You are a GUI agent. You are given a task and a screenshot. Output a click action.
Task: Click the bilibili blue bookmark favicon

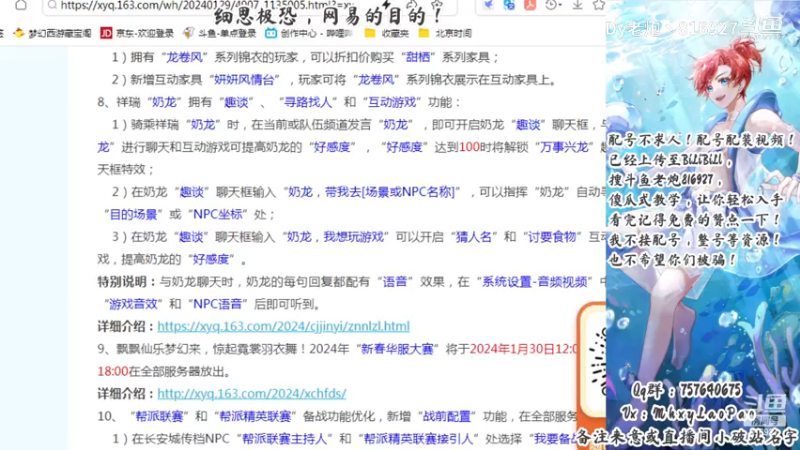click(271, 33)
